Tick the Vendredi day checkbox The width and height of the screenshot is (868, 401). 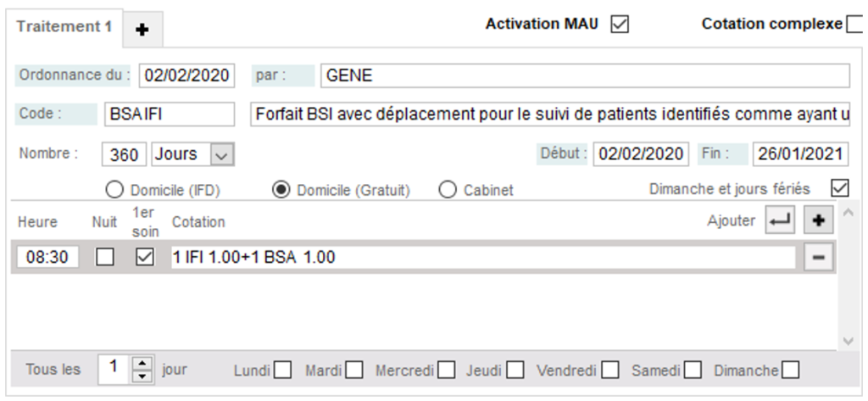tap(608, 370)
